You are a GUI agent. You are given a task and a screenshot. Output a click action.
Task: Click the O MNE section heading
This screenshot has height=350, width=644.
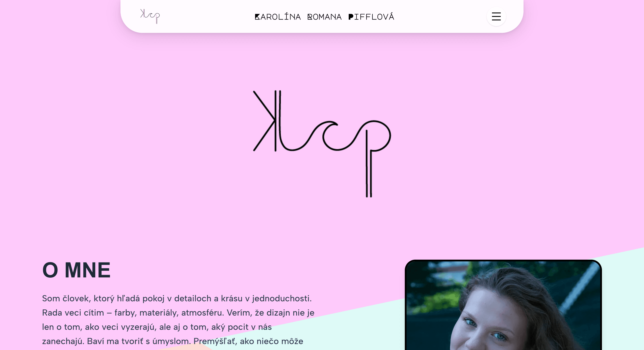tap(76, 270)
